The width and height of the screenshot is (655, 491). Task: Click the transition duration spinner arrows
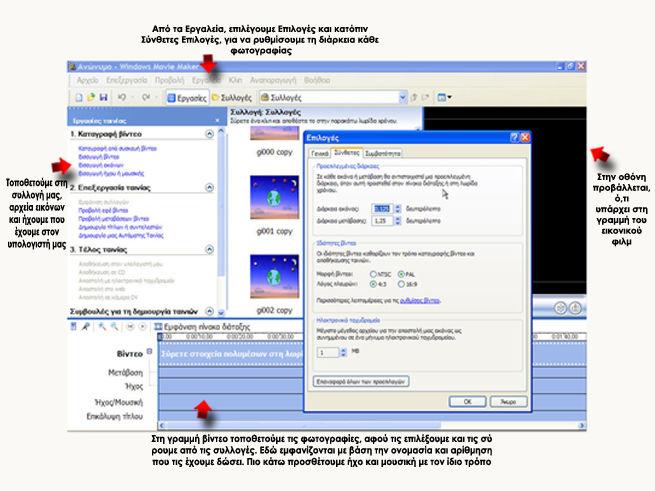[398, 221]
